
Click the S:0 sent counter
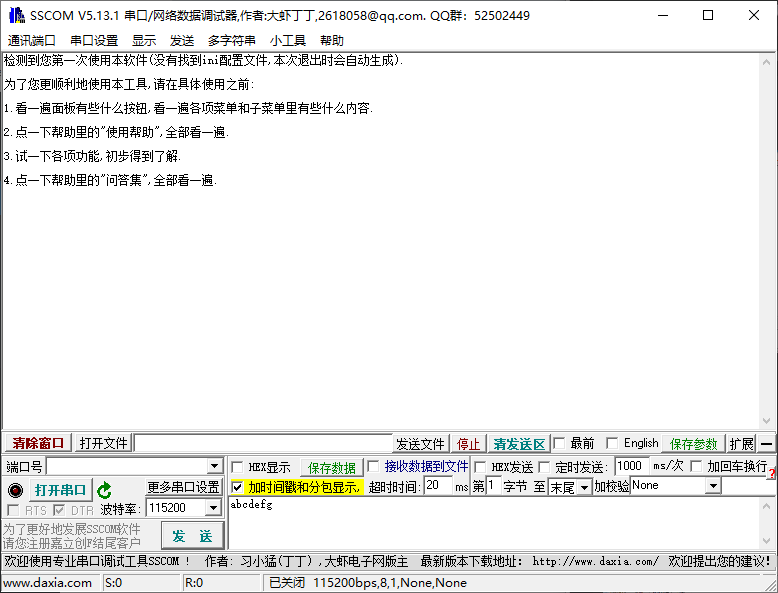(114, 583)
